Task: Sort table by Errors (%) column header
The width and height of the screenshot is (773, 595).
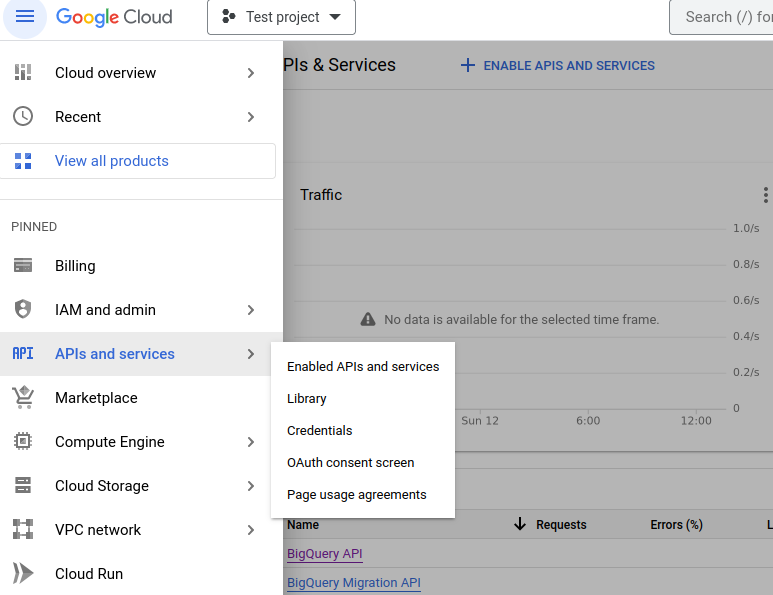Action: click(676, 525)
